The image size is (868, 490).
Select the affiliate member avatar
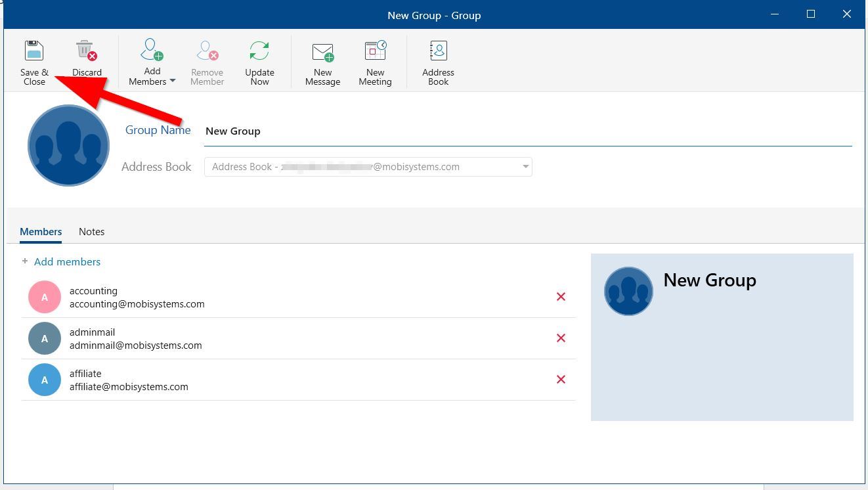click(x=45, y=380)
